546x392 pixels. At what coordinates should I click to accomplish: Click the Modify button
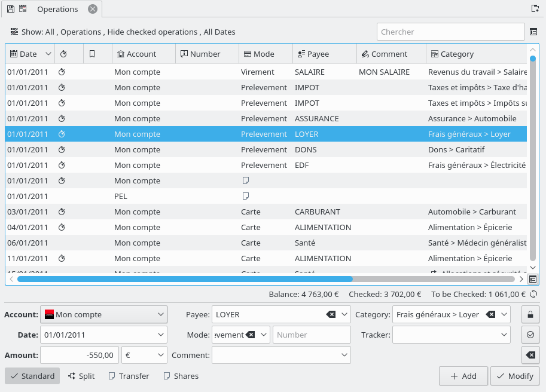click(x=515, y=376)
